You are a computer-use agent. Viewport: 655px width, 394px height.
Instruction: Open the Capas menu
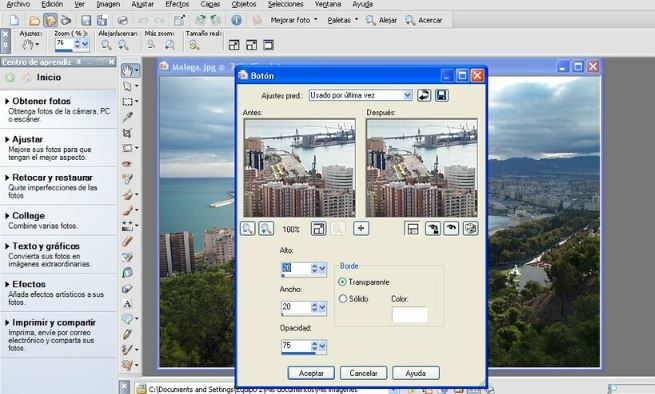tap(210, 4)
